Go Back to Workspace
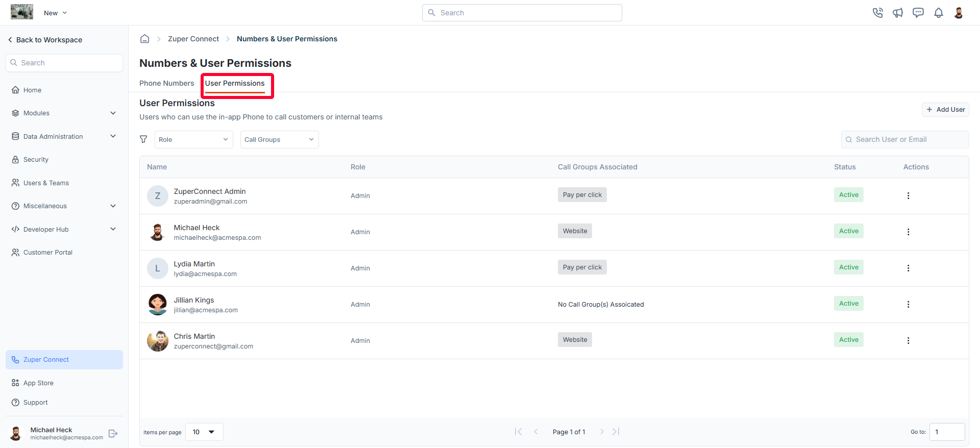The height and width of the screenshot is (448, 980). (x=45, y=40)
